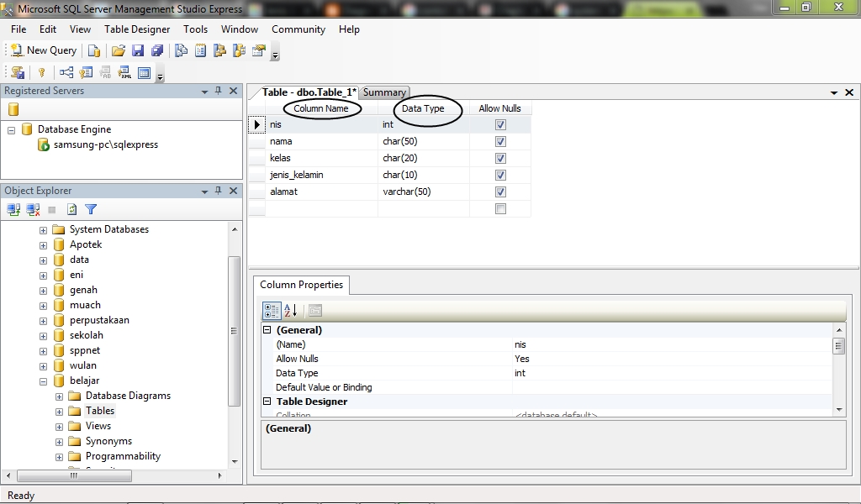Click the Default Value or Binding property field
The width and height of the screenshot is (861, 504).
[x=672, y=387]
